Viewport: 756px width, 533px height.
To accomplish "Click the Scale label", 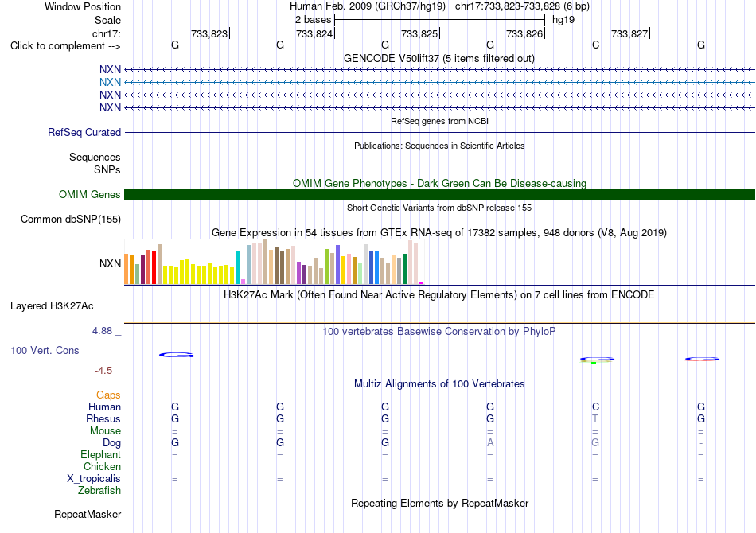I will pyautogui.click(x=107, y=20).
